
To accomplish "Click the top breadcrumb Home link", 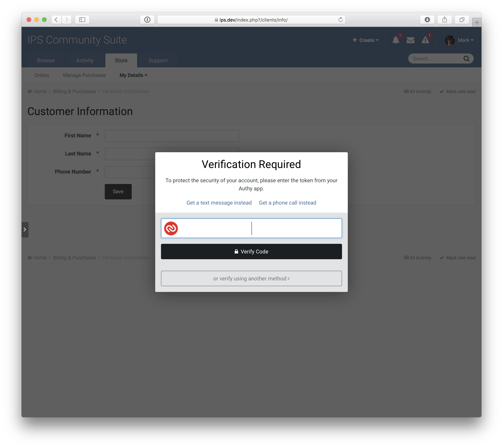I will pyautogui.click(x=37, y=92).
